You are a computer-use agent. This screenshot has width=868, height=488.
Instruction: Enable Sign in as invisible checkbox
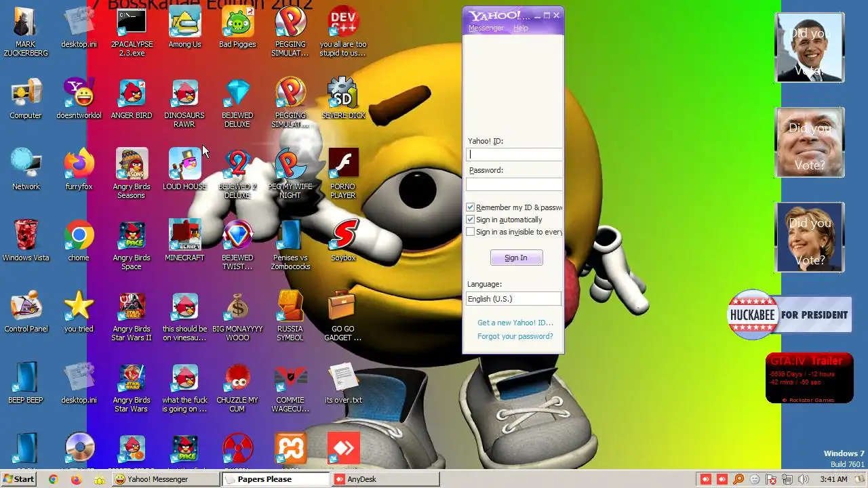pyautogui.click(x=471, y=232)
